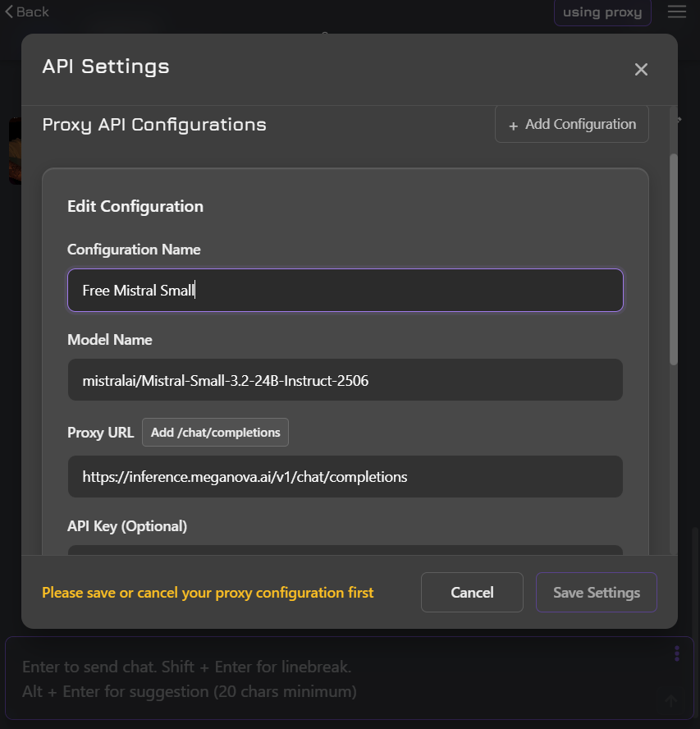Click the chat message input box
This screenshot has width=700, height=729.
pyautogui.click(x=328, y=679)
